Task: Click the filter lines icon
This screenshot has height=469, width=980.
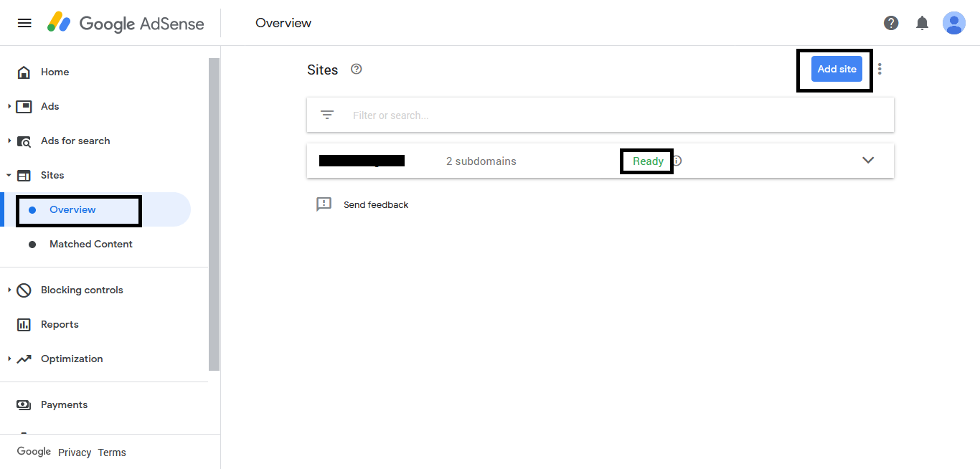Action: [327, 115]
